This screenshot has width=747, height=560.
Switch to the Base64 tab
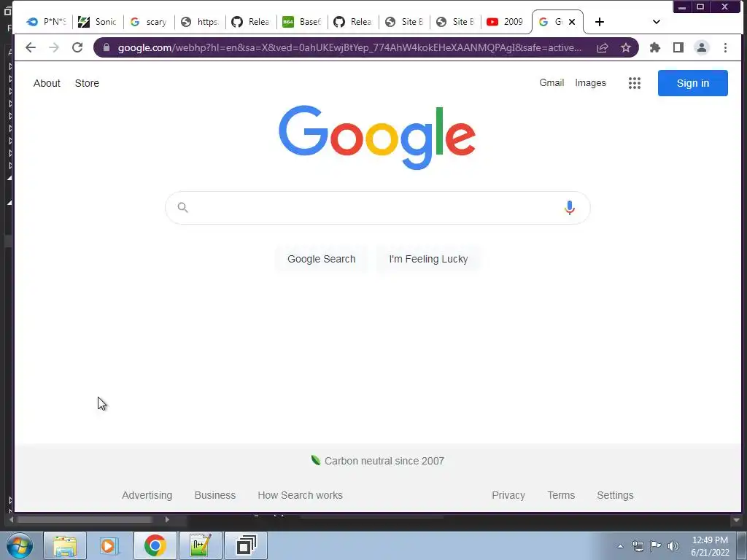303,22
